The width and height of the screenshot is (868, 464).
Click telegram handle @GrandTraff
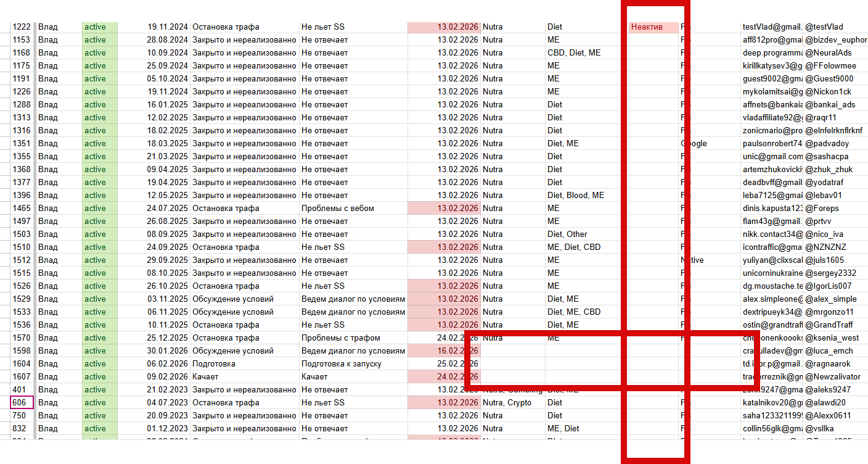pos(835,325)
